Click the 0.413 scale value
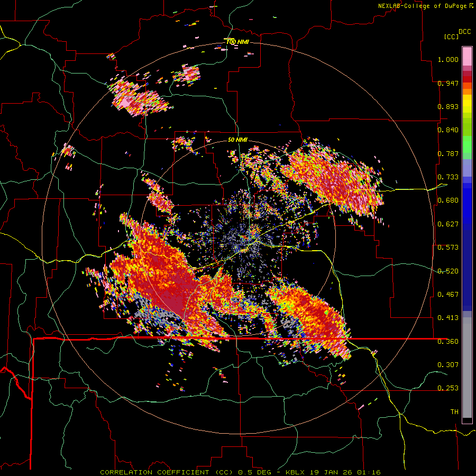 coord(448,318)
